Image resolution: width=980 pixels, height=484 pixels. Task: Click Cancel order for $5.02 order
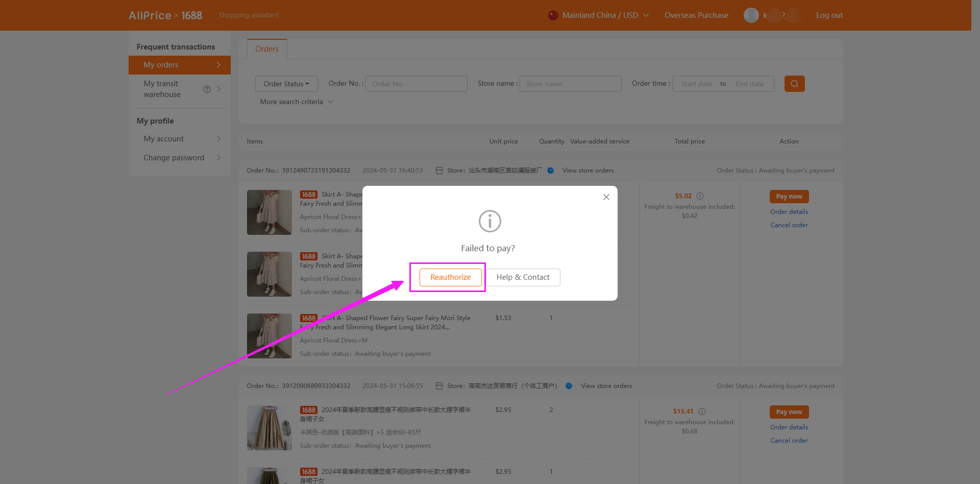789,225
